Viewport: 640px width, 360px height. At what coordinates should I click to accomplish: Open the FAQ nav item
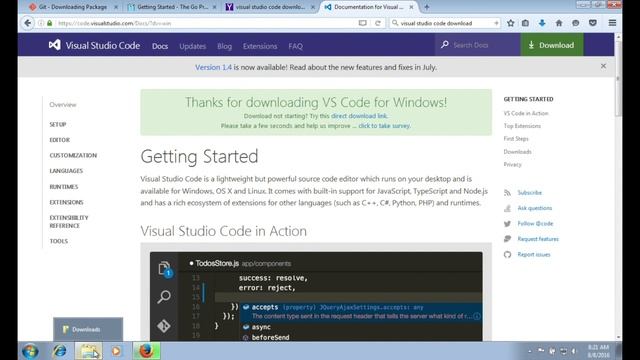[x=296, y=46]
